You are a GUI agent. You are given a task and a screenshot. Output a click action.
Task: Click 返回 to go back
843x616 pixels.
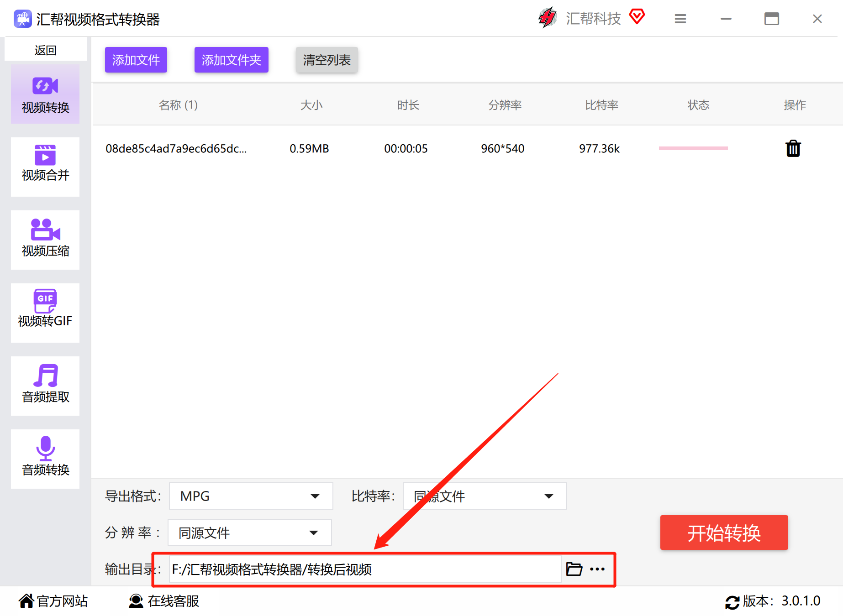[46, 50]
